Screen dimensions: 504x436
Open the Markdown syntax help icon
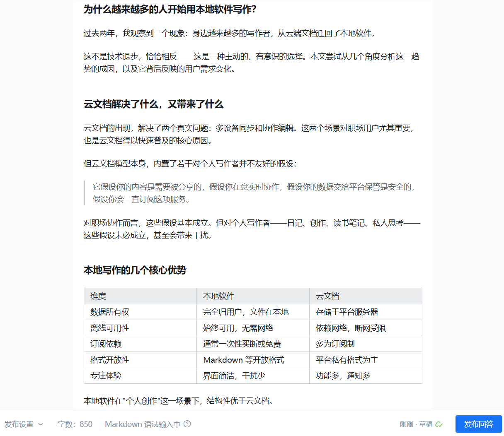187,424
